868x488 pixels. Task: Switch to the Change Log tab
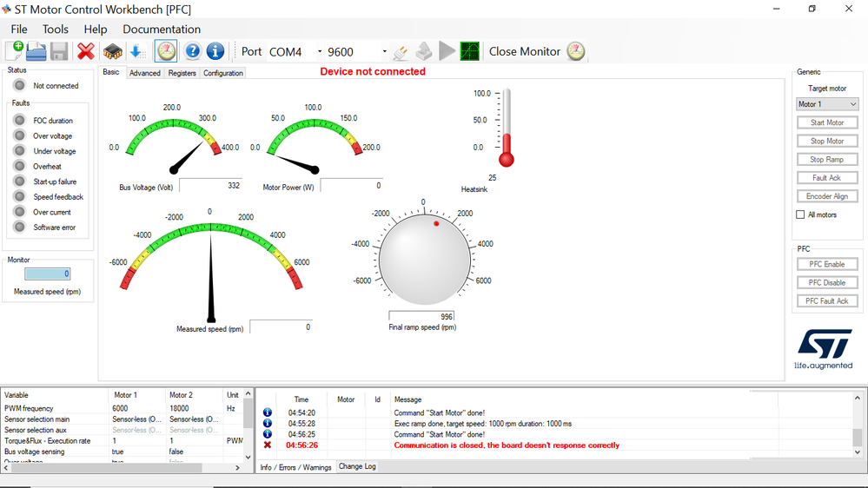[357, 466]
